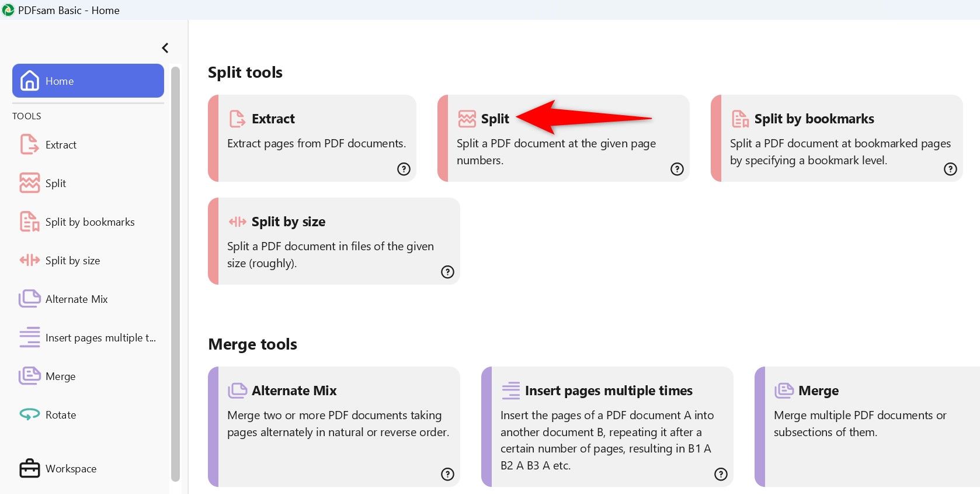
Task: Click "subsections of them." text
Action: (825, 432)
